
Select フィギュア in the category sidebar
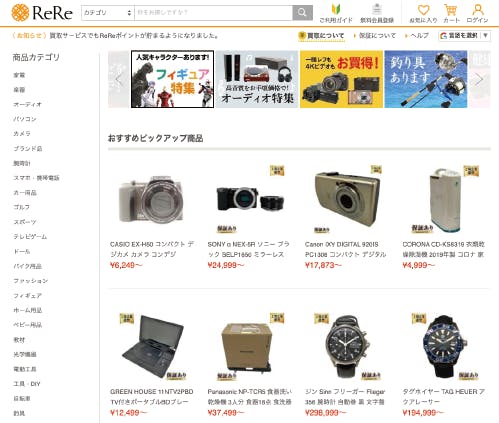28,295
